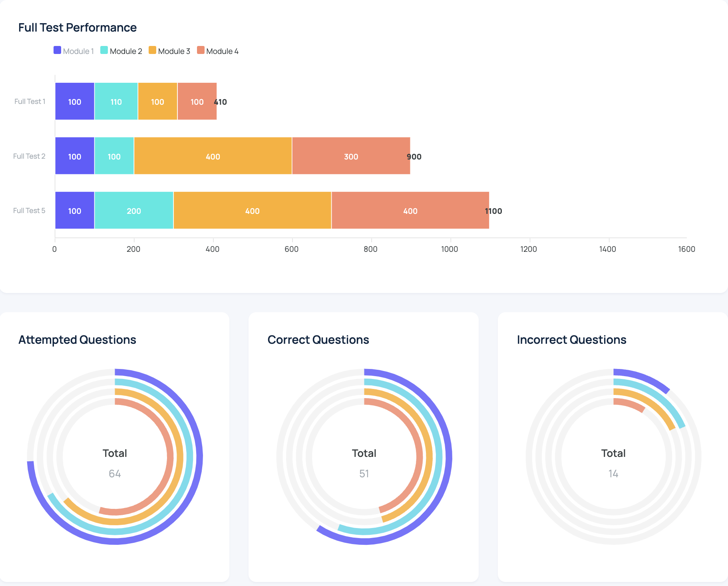
Task: Click the 1100 total value label
Action: click(493, 211)
